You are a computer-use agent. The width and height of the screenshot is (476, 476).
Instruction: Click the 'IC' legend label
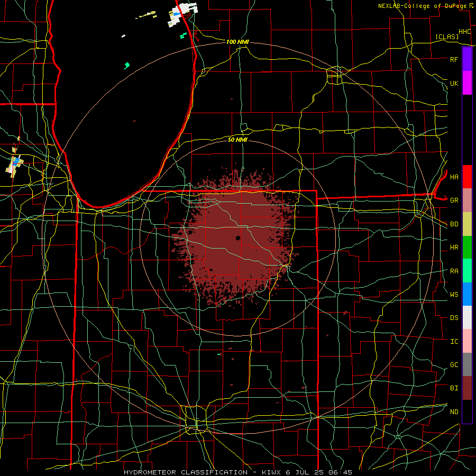click(454, 342)
